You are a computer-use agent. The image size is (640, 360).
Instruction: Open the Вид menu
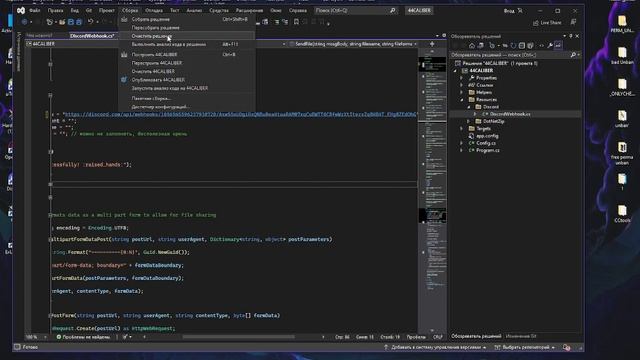pos(75,11)
